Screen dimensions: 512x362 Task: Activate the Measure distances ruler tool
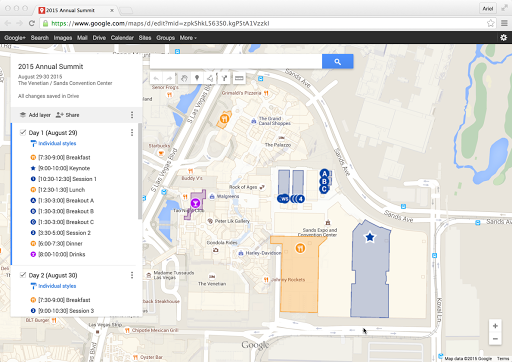(239, 78)
